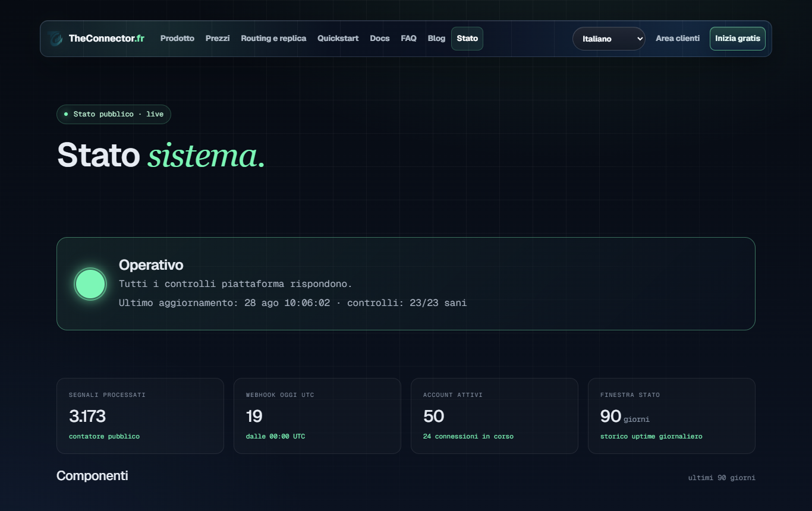
Task: Click the TheConnector.fr logo icon
Action: tap(55, 39)
